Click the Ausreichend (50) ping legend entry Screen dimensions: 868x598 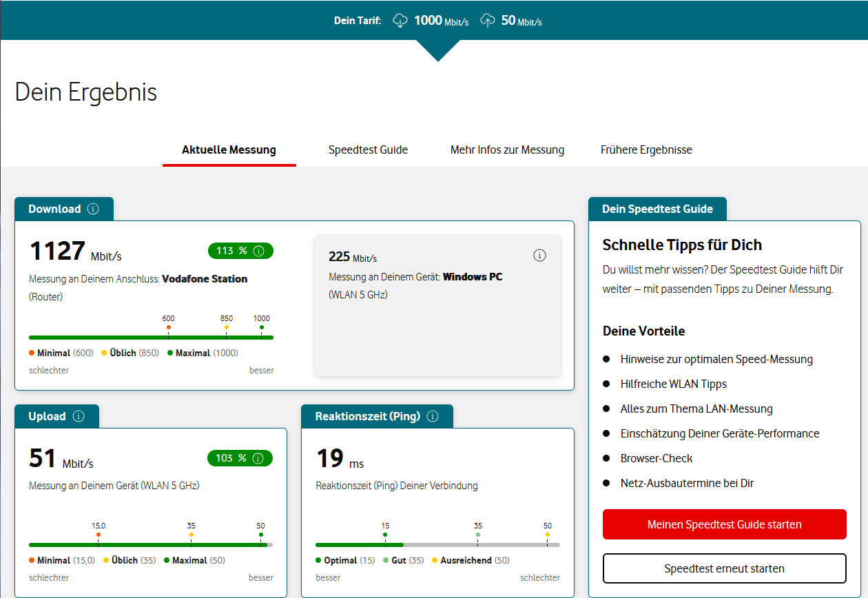(x=471, y=560)
